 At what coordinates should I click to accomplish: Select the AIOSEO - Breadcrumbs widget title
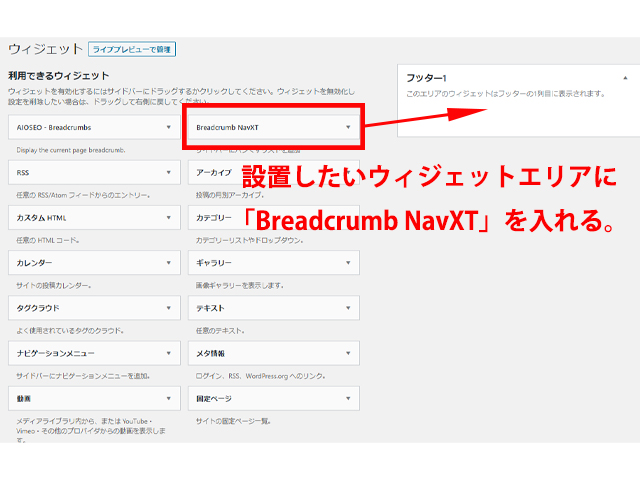point(54,127)
